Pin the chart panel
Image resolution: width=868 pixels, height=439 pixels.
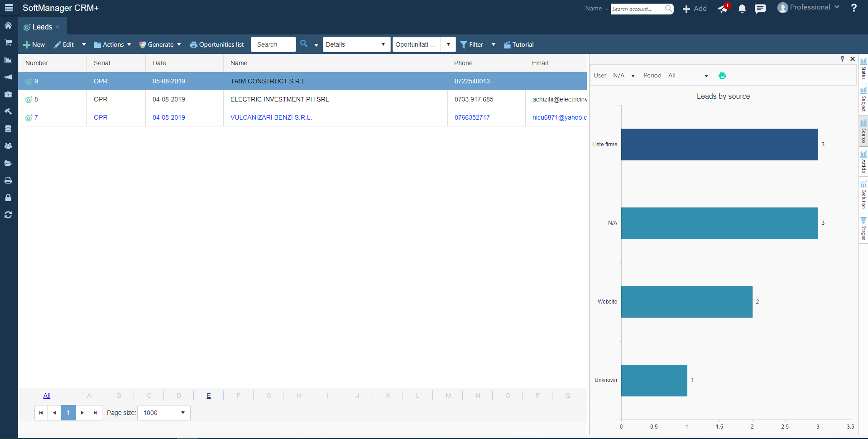pyautogui.click(x=842, y=59)
